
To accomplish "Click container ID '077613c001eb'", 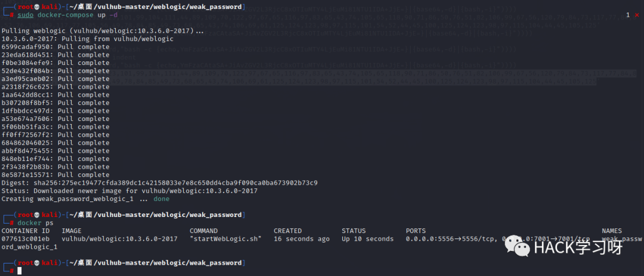I will (x=26, y=239).
